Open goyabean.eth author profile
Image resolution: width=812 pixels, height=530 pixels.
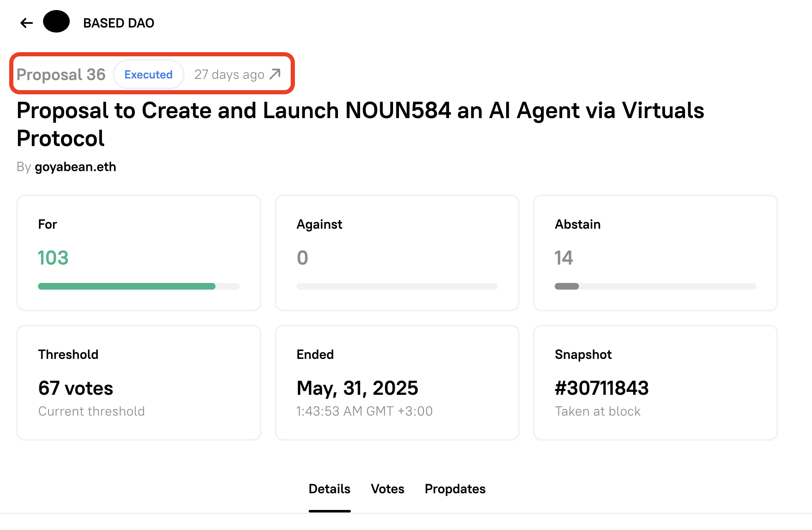pos(76,167)
